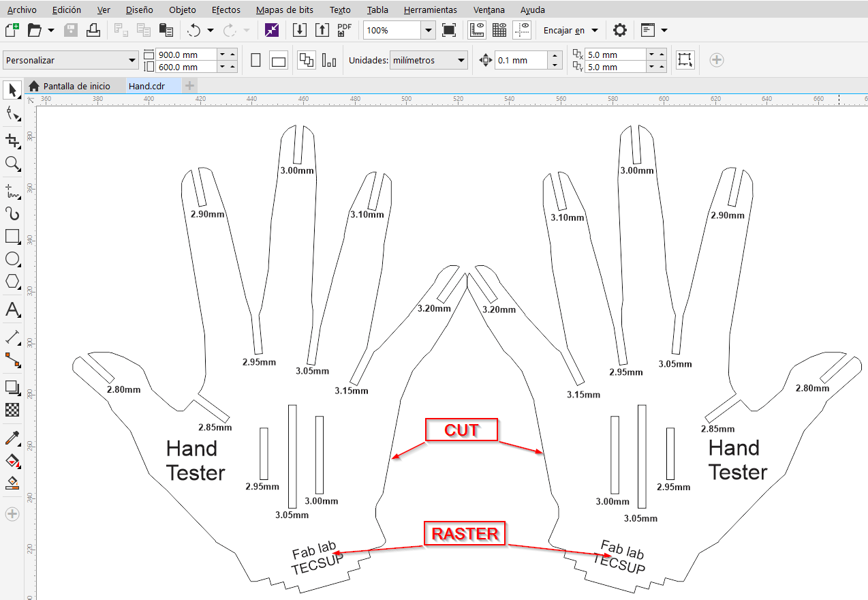Screen dimensions: 868x600
Task: Click the Undo arrow icon
Action: point(194,30)
